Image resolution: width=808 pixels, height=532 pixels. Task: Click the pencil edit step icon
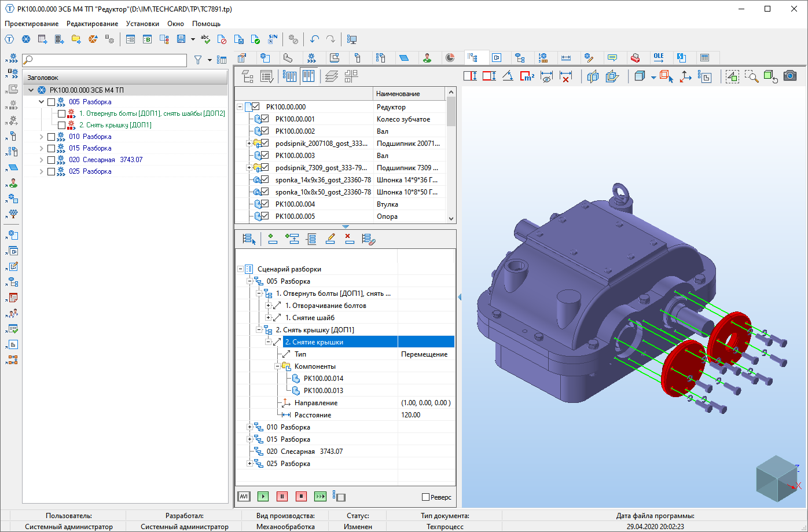330,239
